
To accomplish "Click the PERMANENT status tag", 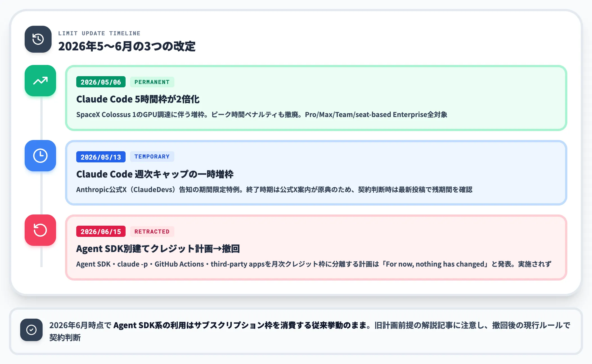I will pyautogui.click(x=152, y=82).
